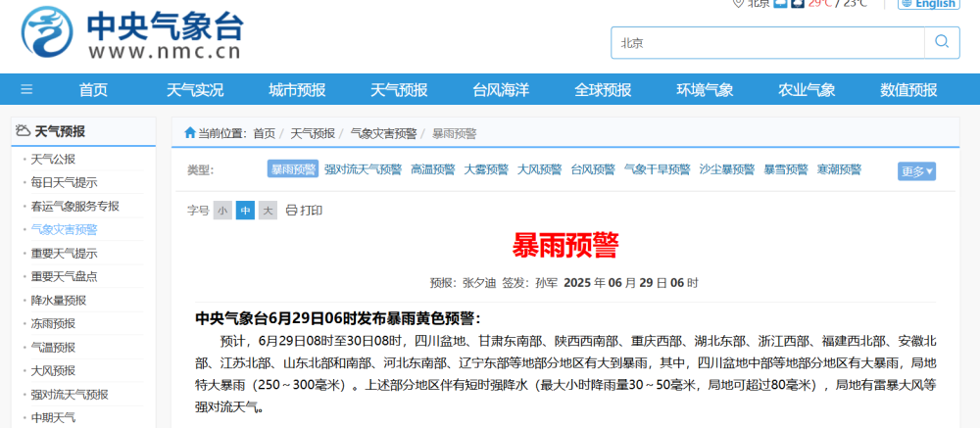Click the cloud icon beside 天气预报 sidebar title
Image resolution: width=980 pixels, height=428 pixels.
tap(23, 131)
